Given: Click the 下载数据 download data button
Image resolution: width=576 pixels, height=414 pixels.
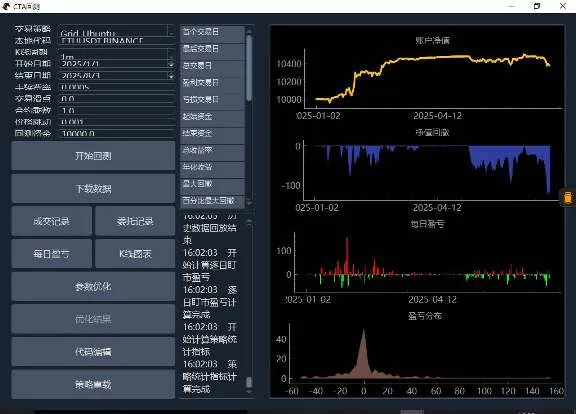Looking at the screenshot, I should [x=93, y=189].
